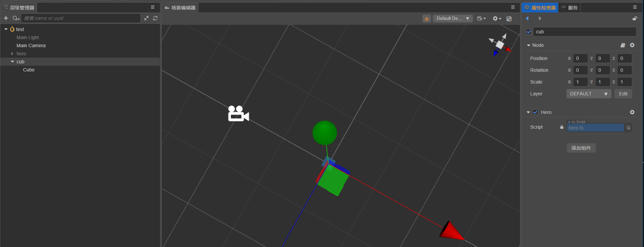Collapse the test scene tree
This screenshot has width=644, height=247.
[6, 29]
